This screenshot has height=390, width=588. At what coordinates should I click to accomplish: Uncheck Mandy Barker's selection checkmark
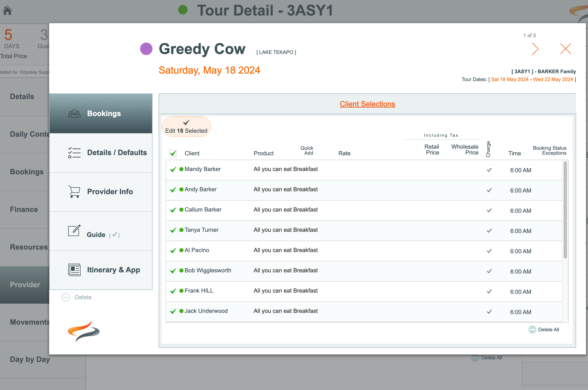[x=173, y=170]
